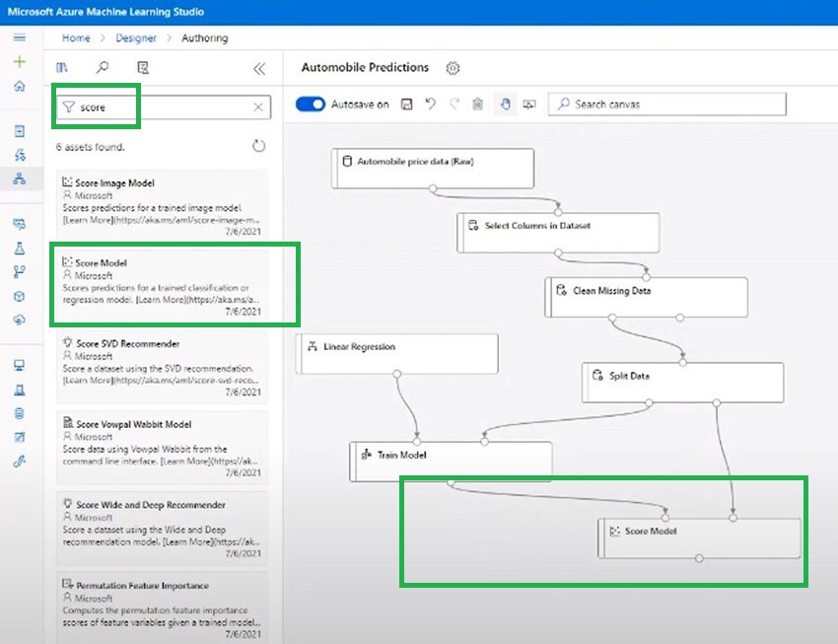
Task: Click the Search canvas field
Action: click(x=667, y=105)
